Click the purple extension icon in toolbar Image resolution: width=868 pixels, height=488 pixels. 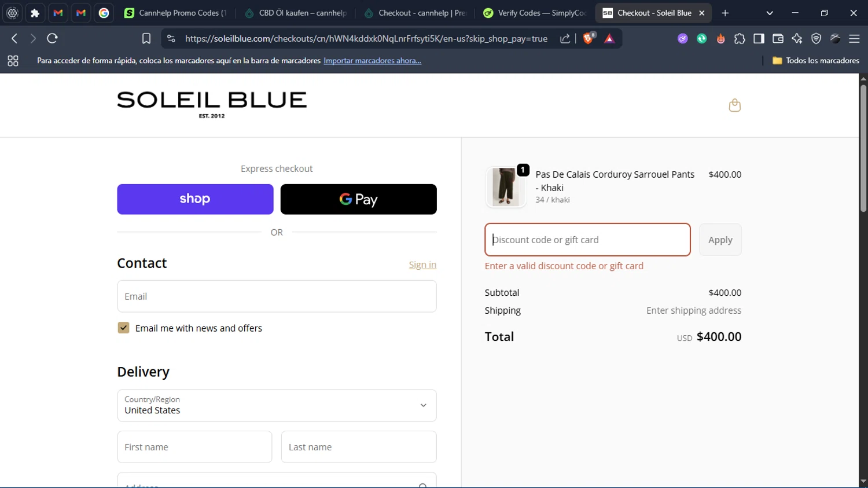point(683,39)
